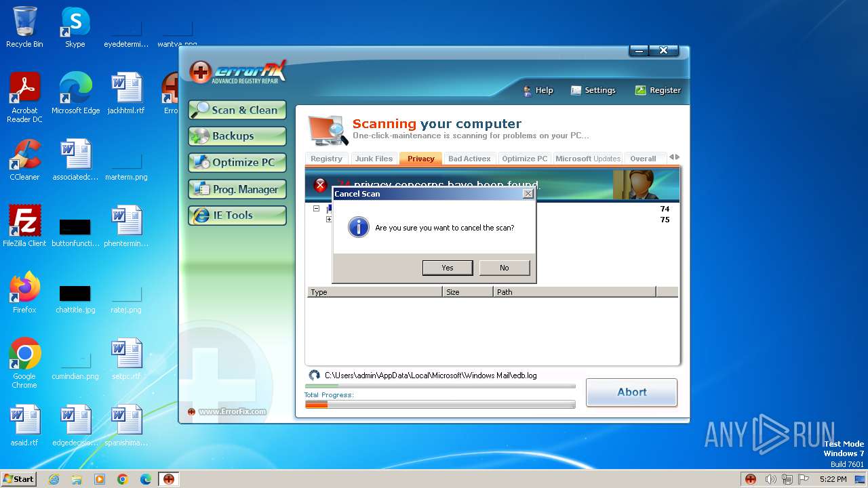Open Action Center flag icon
Viewport: 868px width, 488px height.
[x=804, y=479]
